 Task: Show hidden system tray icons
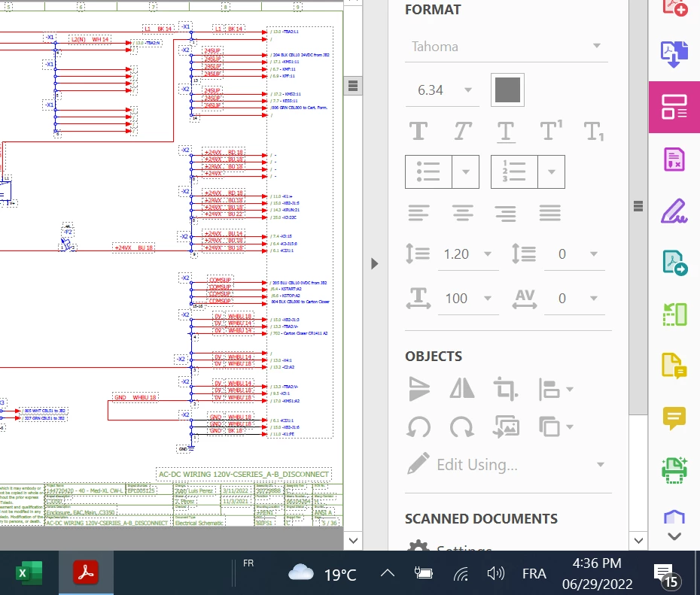pyautogui.click(x=388, y=573)
